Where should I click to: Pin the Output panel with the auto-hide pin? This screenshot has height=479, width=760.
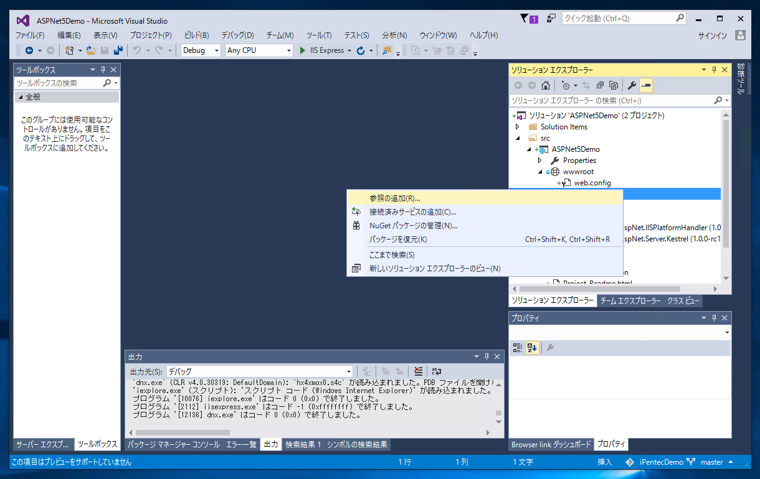click(487, 356)
